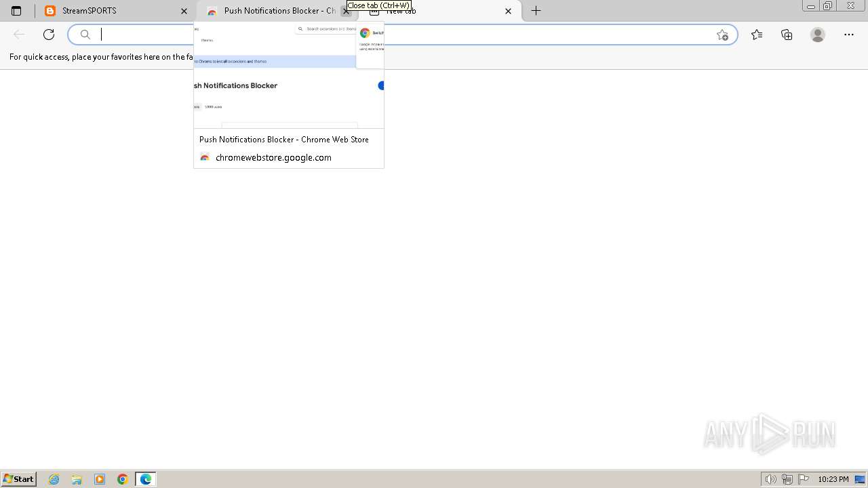
Task: Open the network tray icon
Action: point(787,479)
